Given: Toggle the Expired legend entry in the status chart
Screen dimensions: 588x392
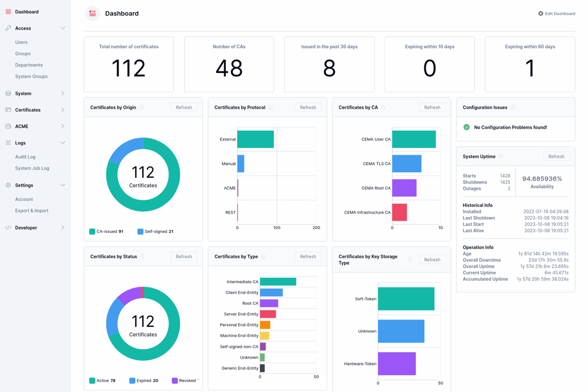Looking at the screenshot, I should pyautogui.click(x=144, y=380).
